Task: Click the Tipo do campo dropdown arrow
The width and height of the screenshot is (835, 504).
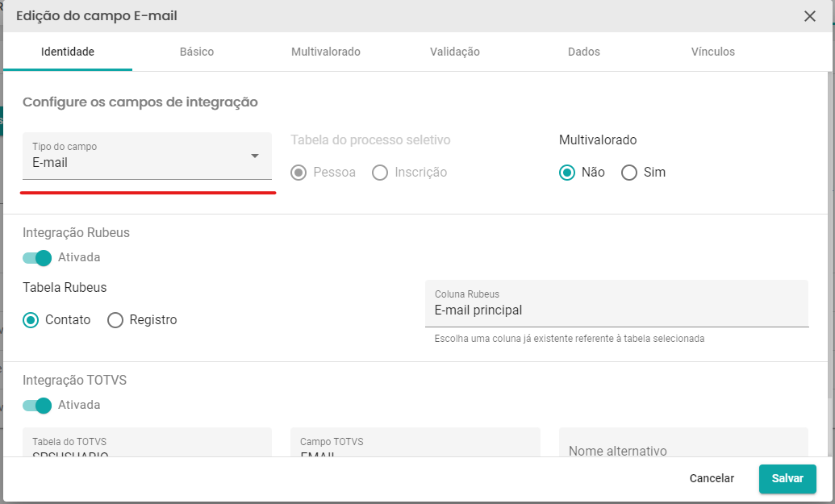Action: pos(255,156)
